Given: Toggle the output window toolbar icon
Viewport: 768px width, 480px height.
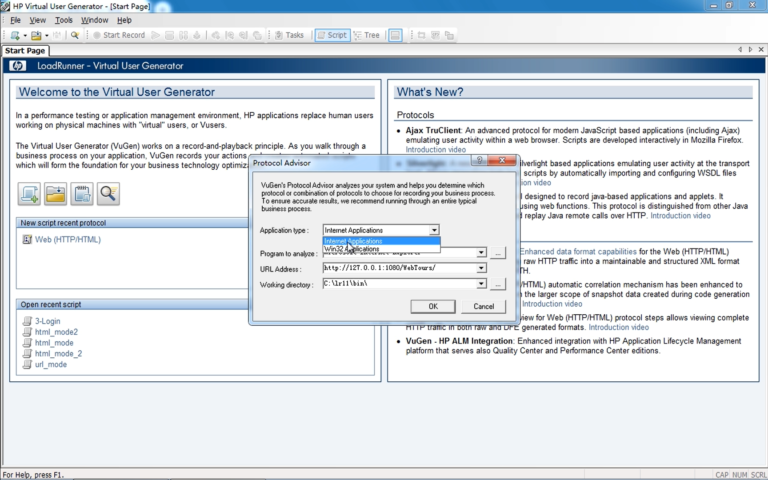Looking at the screenshot, I should [x=395, y=35].
